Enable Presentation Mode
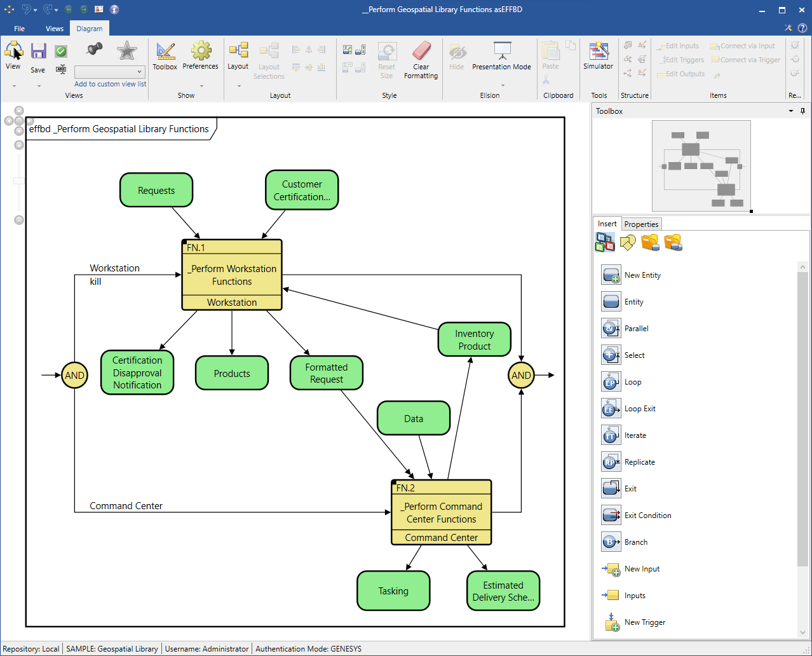 (502, 52)
